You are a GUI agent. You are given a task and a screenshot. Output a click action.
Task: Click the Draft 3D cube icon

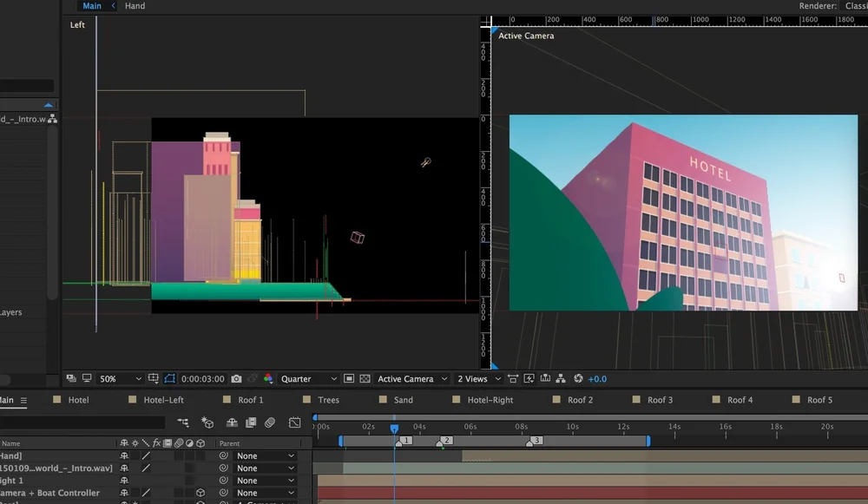coord(207,422)
